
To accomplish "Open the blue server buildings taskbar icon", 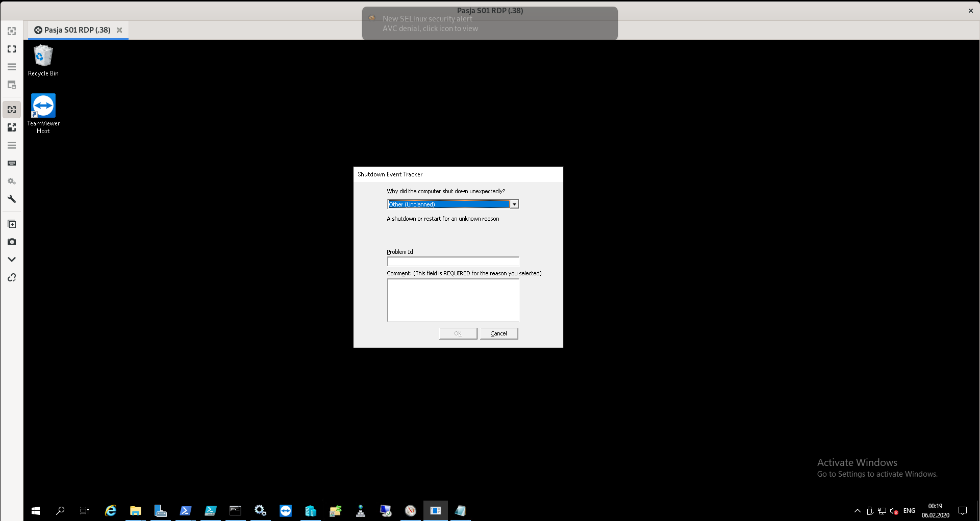I will 311,510.
